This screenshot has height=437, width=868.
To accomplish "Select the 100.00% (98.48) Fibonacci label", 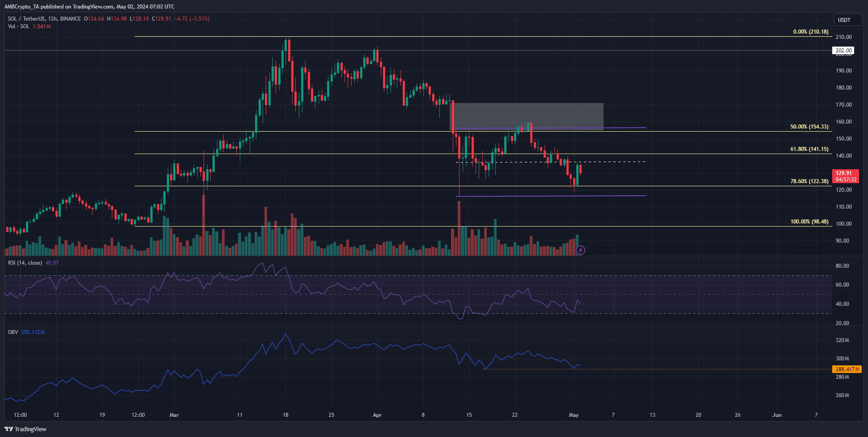I will pos(809,222).
